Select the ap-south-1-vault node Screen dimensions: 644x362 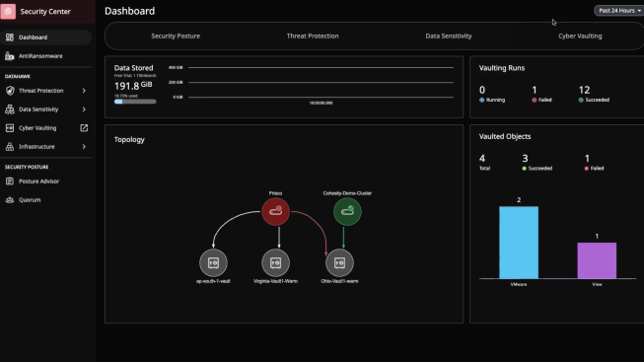pos(213,262)
